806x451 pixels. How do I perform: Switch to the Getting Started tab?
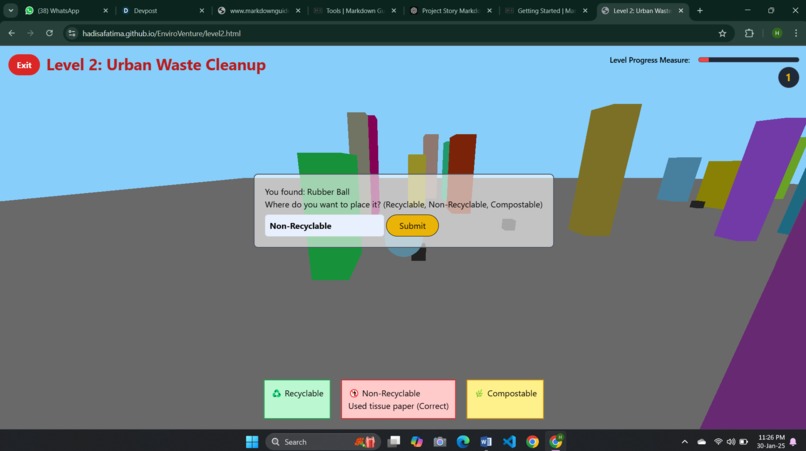point(546,10)
